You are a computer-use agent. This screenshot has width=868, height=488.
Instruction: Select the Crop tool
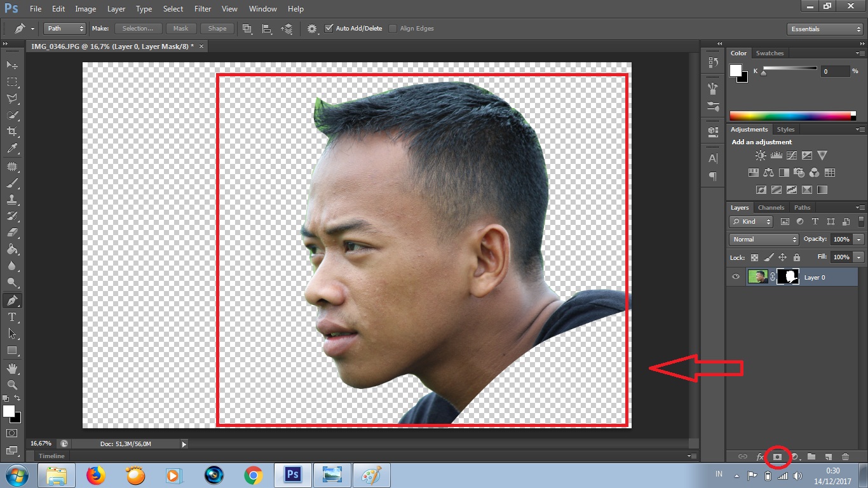click(x=13, y=130)
